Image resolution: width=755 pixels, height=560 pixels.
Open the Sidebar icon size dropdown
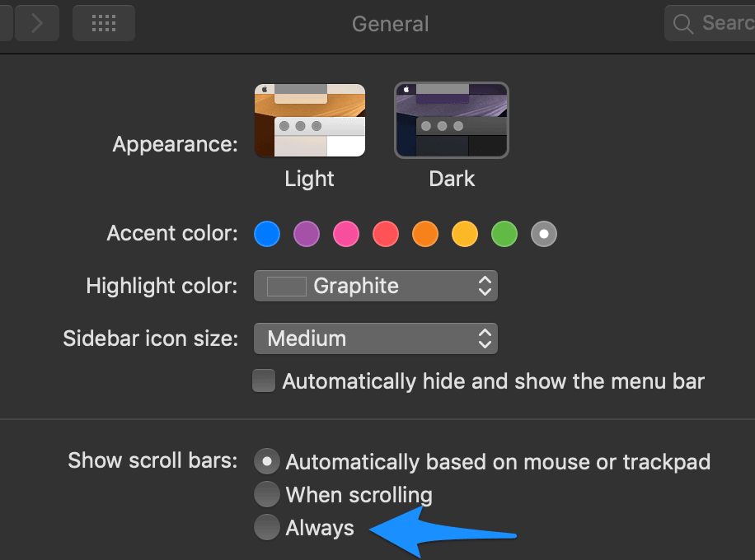click(375, 338)
